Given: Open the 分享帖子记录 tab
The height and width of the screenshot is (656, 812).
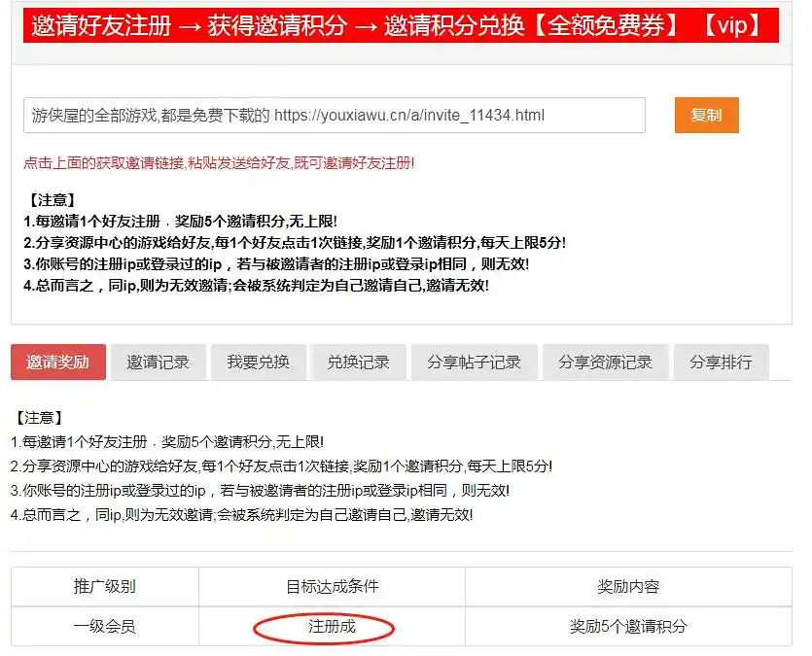Looking at the screenshot, I should (474, 363).
